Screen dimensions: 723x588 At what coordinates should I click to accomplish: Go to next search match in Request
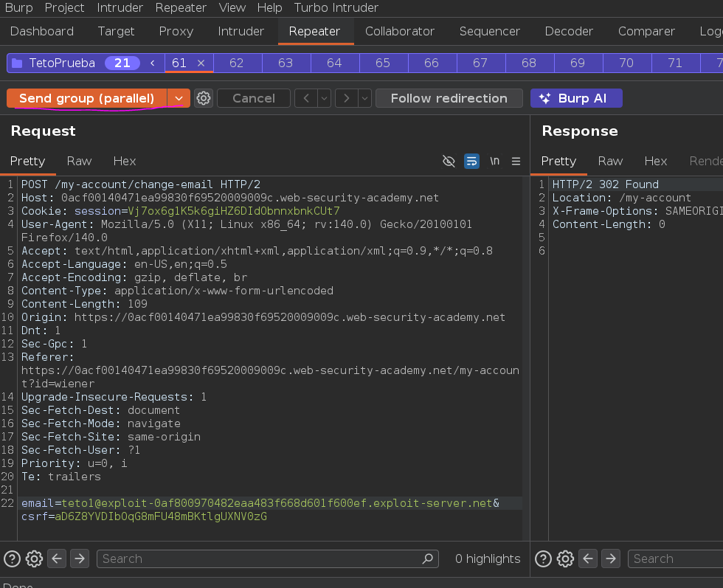tap(80, 559)
